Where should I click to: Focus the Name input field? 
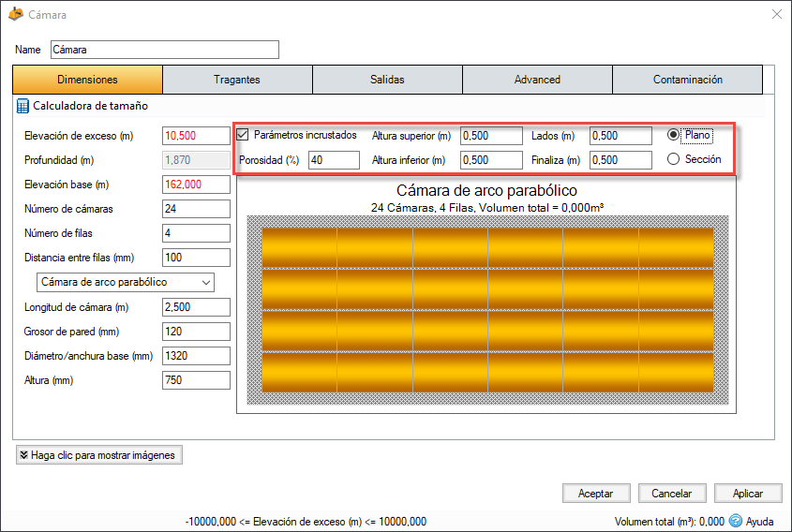point(165,50)
